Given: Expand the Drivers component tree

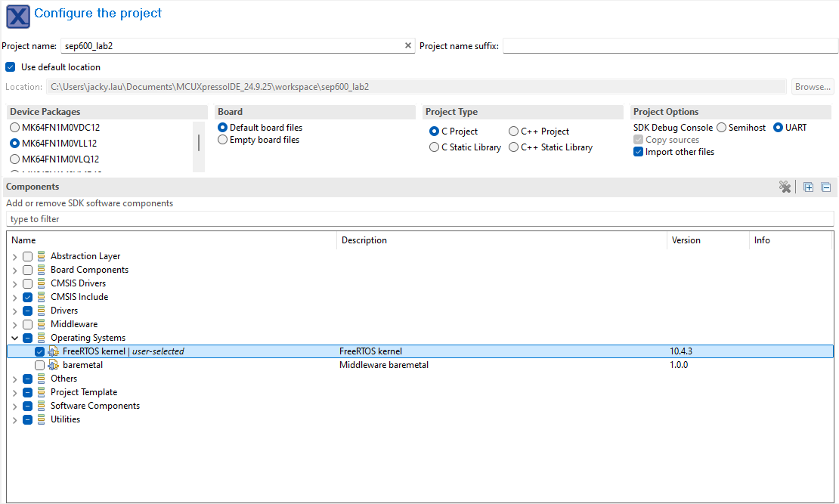Looking at the screenshot, I should pyautogui.click(x=14, y=311).
